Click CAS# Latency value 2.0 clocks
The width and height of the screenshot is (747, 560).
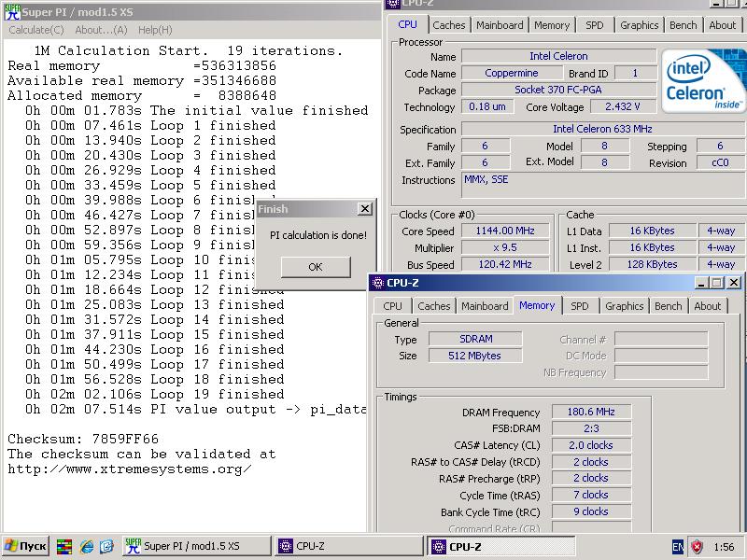click(591, 445)
